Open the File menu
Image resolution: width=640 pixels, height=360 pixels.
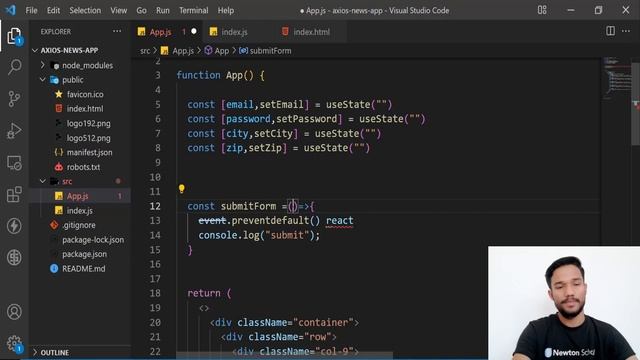(x=31, y=11)
